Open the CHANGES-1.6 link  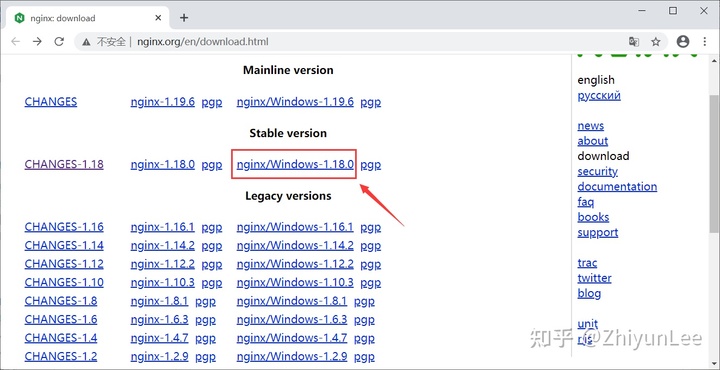coord(61,319)
